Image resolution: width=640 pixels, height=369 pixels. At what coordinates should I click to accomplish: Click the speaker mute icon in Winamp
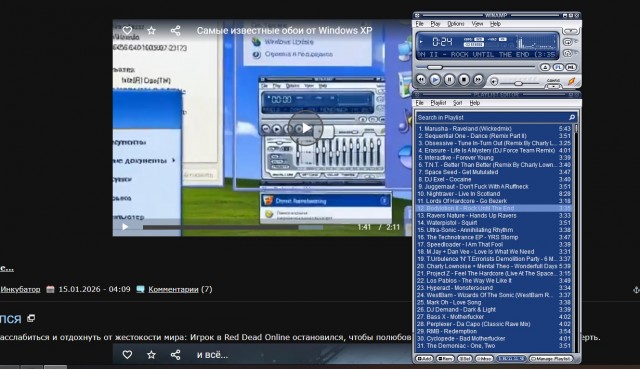pos(494,82)
